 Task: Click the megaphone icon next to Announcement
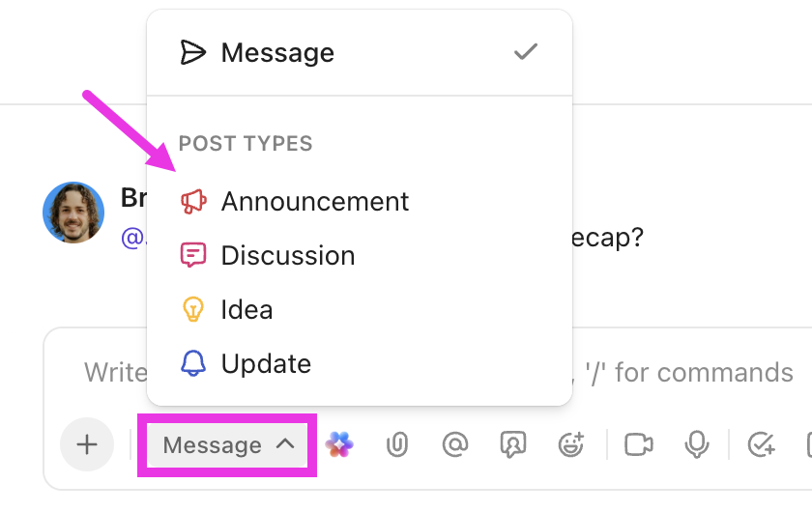tap(193, 201)
